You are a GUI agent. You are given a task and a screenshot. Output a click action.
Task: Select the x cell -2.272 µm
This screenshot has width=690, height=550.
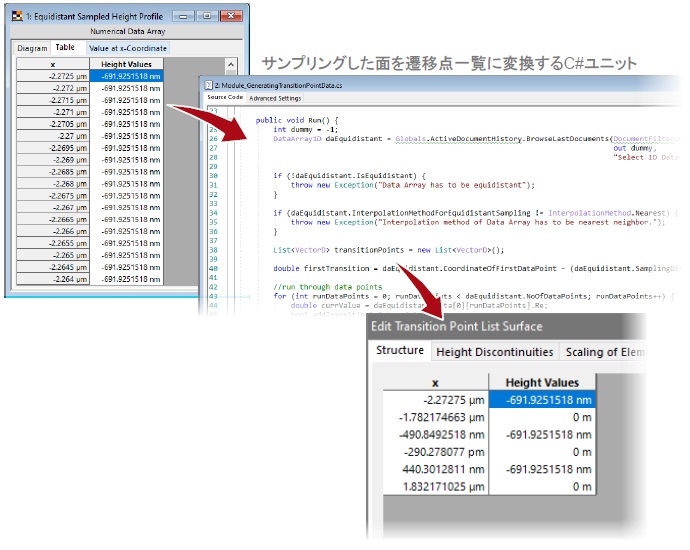point(53,88)
